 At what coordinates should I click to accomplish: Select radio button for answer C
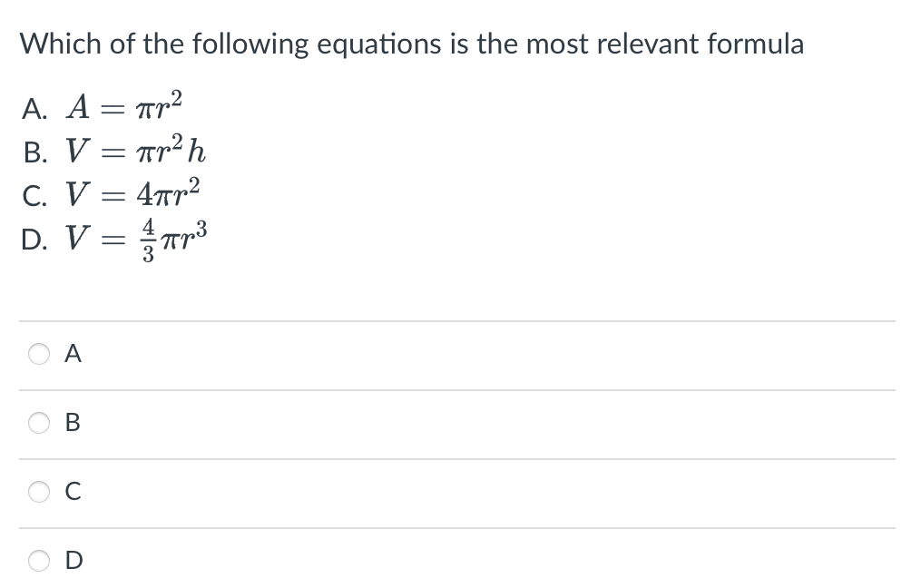(38, 491)
